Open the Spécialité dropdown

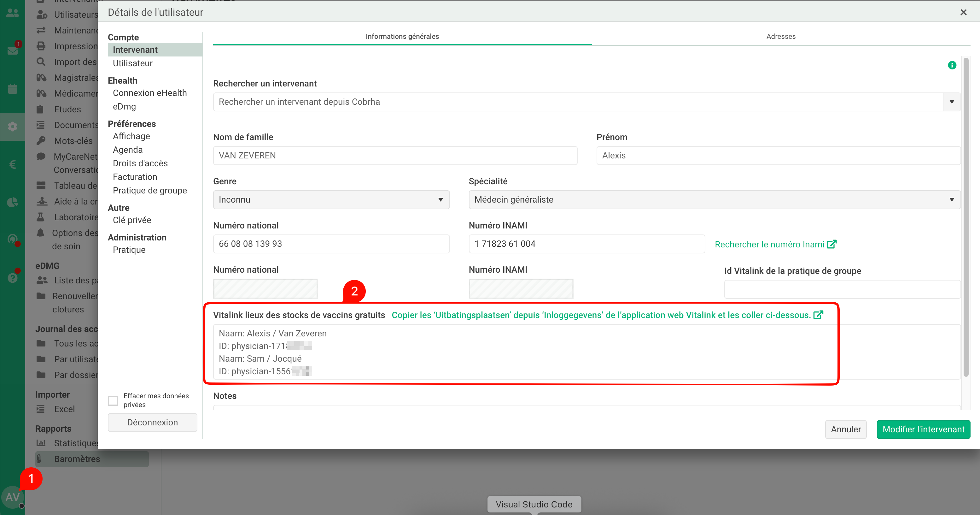click(x=714, y=200)
